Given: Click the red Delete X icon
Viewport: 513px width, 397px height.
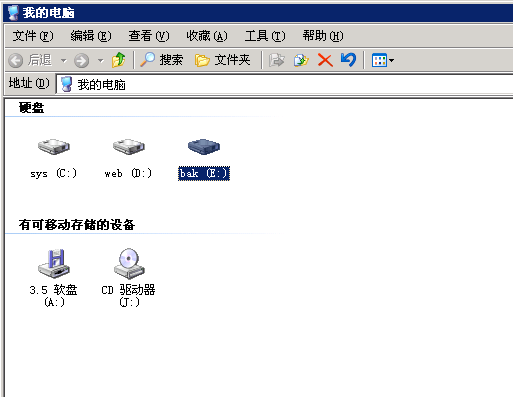Looking at the screenshot, I should [x=325, y=60].
